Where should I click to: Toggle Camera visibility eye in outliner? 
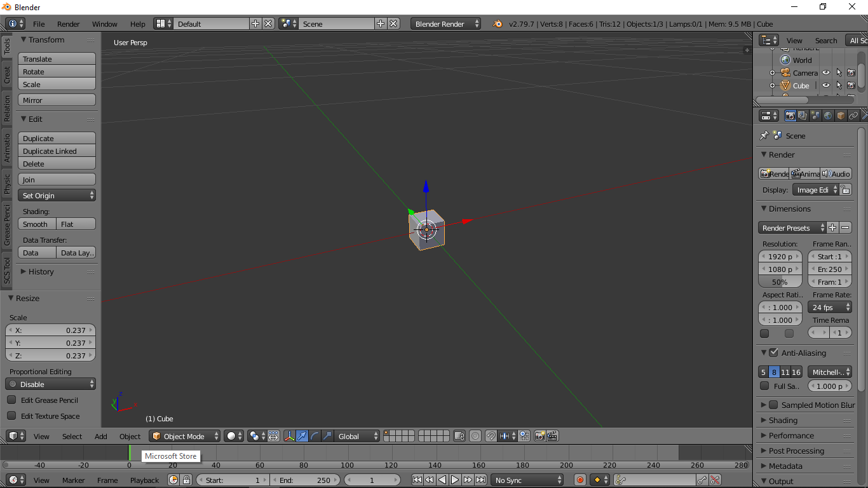click(x=826, y=72)
